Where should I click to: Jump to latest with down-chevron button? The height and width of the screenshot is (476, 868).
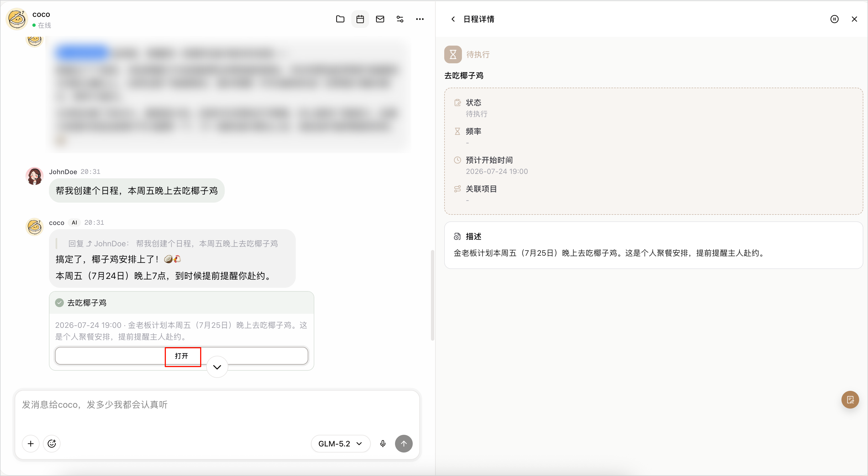click(x=217, y=367)
